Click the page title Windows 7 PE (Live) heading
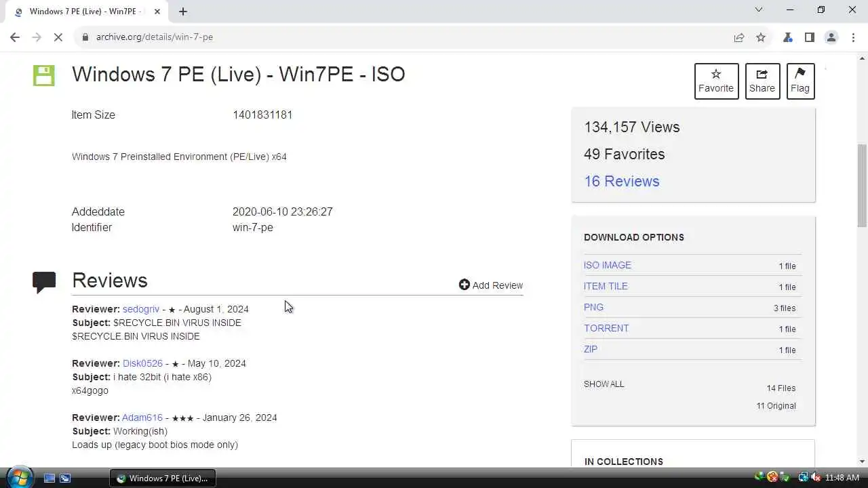The height and width of the screenshot is (488, 868). pos(239,74)
